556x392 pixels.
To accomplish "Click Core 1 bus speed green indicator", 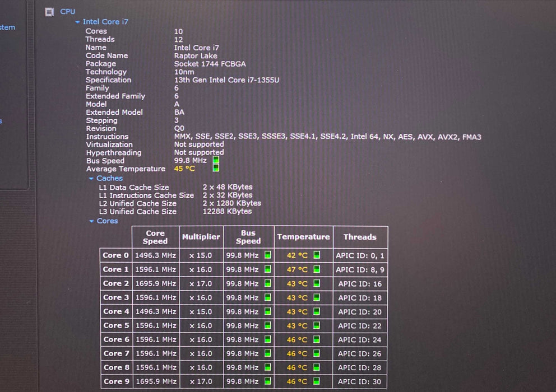I will click(268, 269).
